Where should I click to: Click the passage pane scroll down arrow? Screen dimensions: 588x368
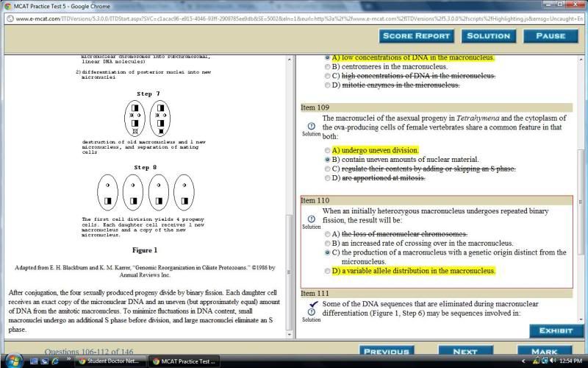pyautogui.click(x=289, y=334)
